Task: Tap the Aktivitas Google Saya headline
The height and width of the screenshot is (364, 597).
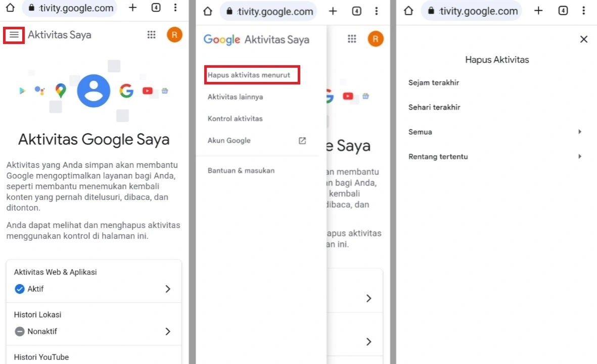Action: click(x=94, y=140)
